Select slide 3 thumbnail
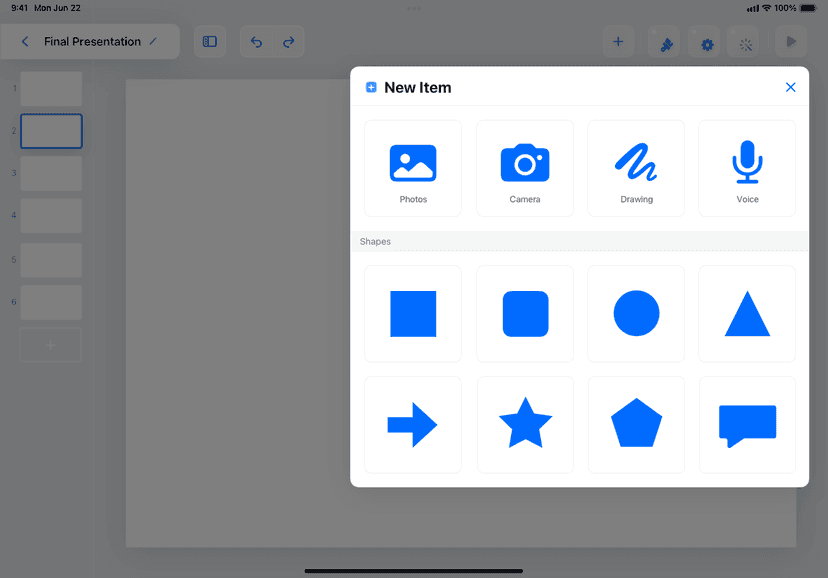Image resolution: width=828 pixels, height=578 pixels. click(x=51, y=174)
